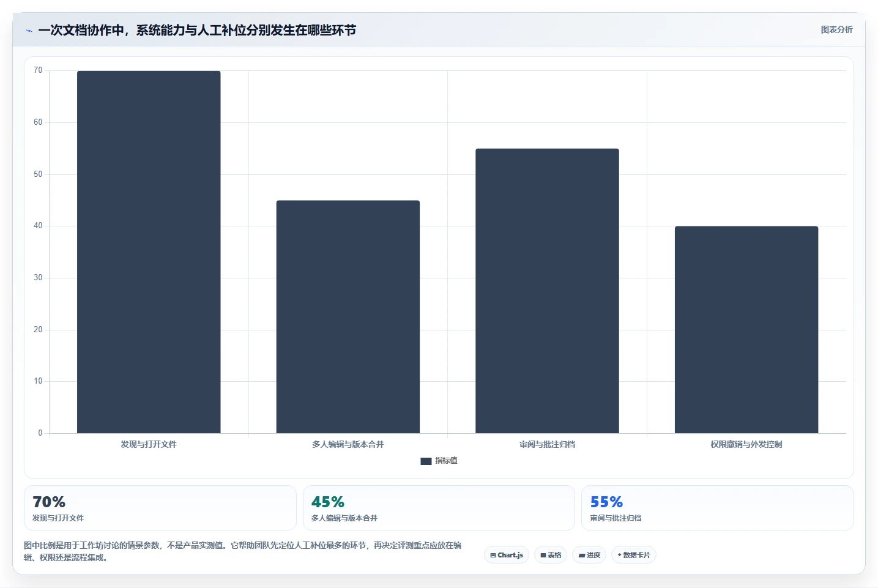The height and width of the screenshot is (588, 878).
Task: Click the 审阅与批注归档 x-axis label
Action: (547, 444)
